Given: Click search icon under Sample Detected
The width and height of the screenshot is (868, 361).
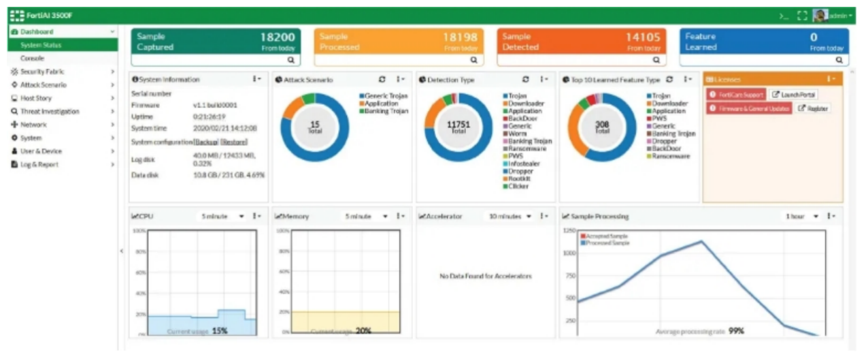Looking at the screenshot, I should [656, 60].
